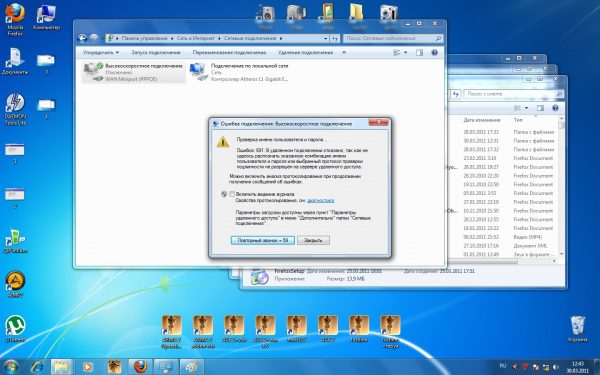Click Rename connection toolbar item

(229, 52)
